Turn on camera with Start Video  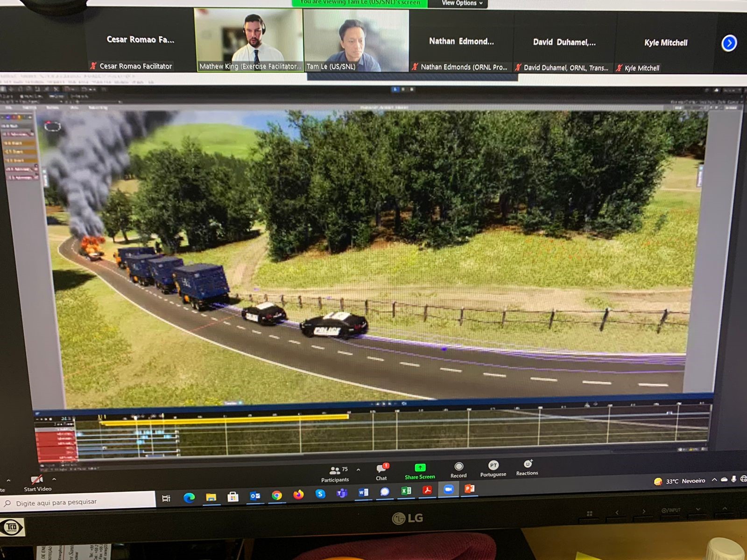(37, 483)
